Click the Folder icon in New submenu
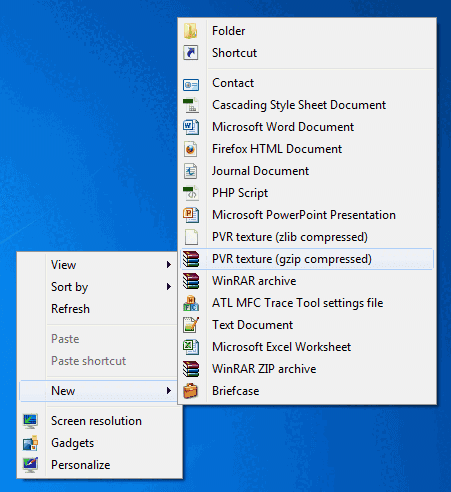This screenshot has height=492, width=451. tap(191, 31)
